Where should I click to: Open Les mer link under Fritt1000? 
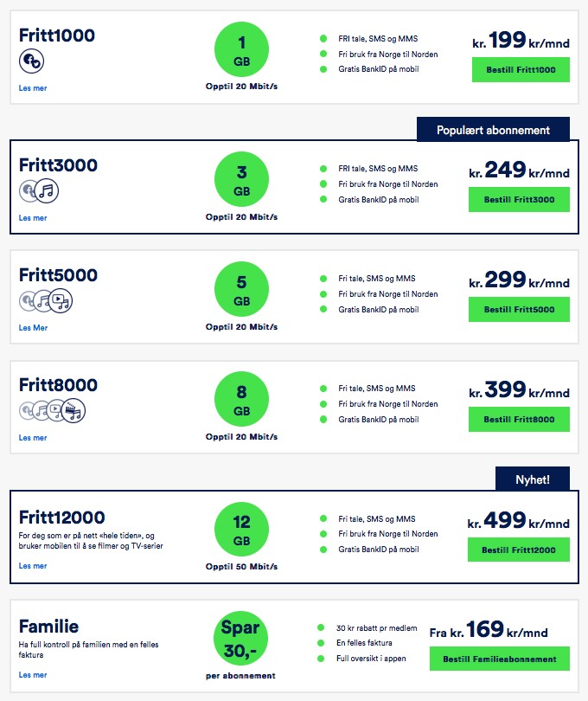point(33,88)
